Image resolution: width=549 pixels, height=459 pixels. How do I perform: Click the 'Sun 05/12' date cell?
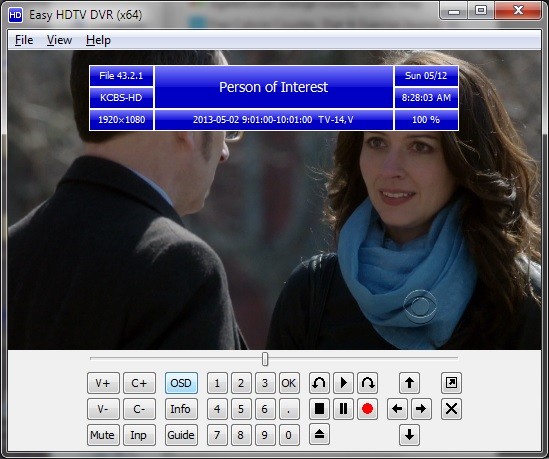pos(426,76)
